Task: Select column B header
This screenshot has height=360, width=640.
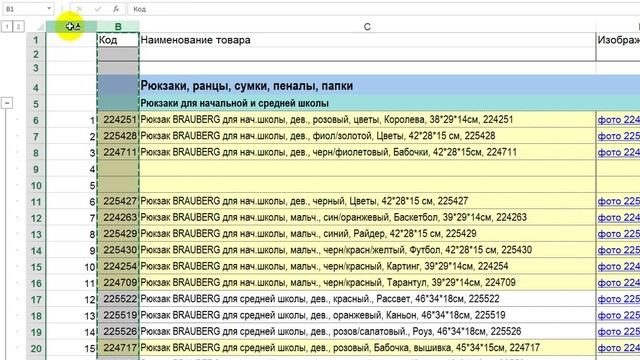Action: (118, 27)
